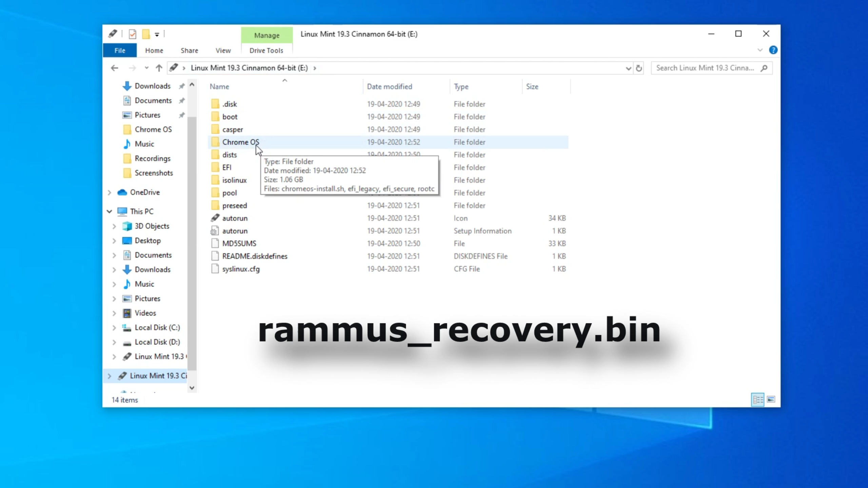Click the Help question mark icon
The width and height of the screenshot is (868, 488).
pyautogui.click(x=773, y=50)
